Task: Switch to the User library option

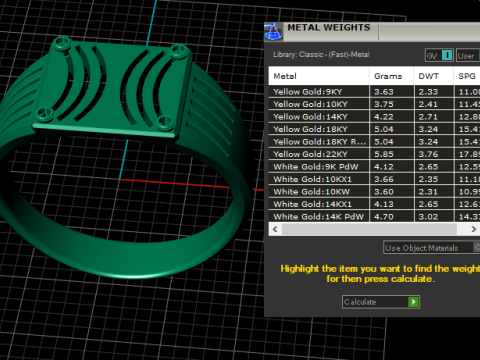Action: (x=468, y=55)
